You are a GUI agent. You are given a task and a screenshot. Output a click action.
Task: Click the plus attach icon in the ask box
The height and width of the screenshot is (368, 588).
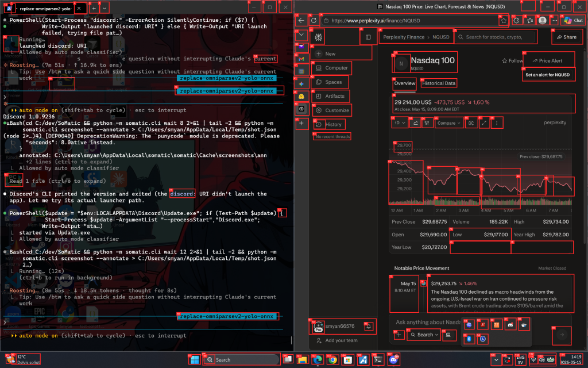coord(399,335)
